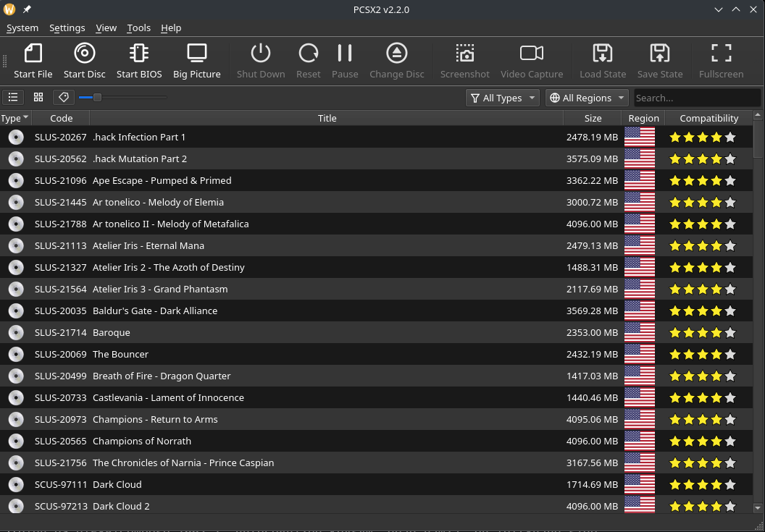765x532 pixels.
Task: Click the scrollbar down arrow
Action: (x=758, y=507)
